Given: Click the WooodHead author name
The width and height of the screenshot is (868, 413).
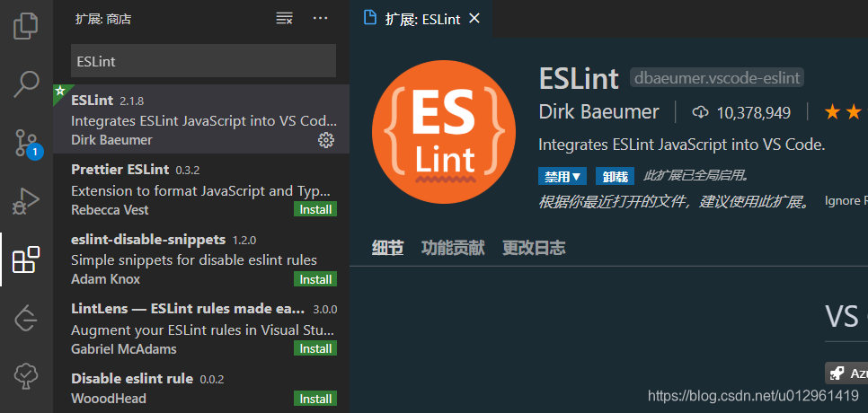Looking at the screenshot, I should [109, 399].
